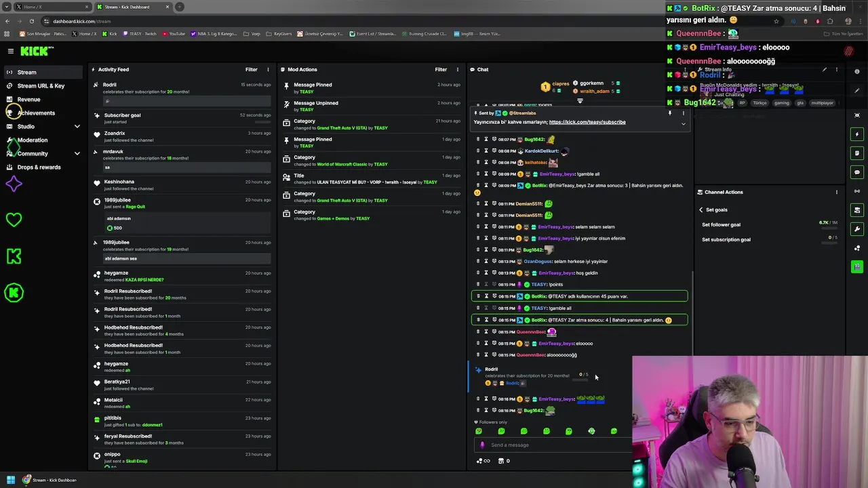Open Channel Actions three-dot menu
This screenshot has height=488, width=868.
837,192
